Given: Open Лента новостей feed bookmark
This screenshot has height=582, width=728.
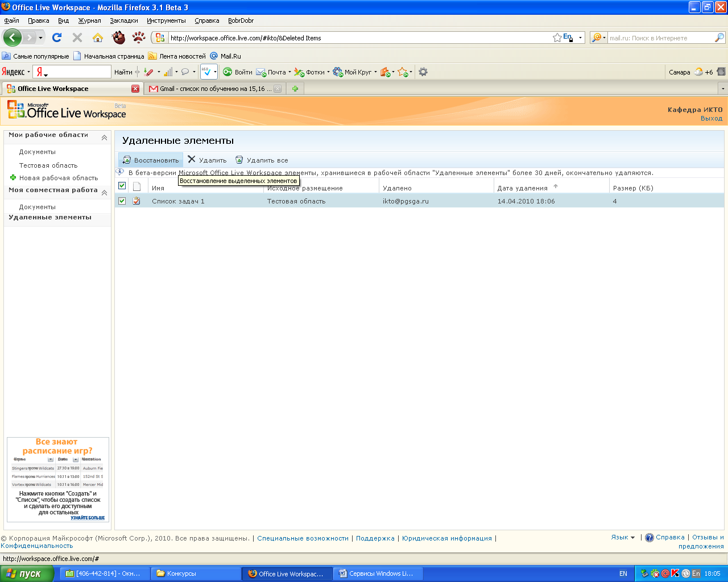Looking at the screenshot, I should click(x=177, y=56).
